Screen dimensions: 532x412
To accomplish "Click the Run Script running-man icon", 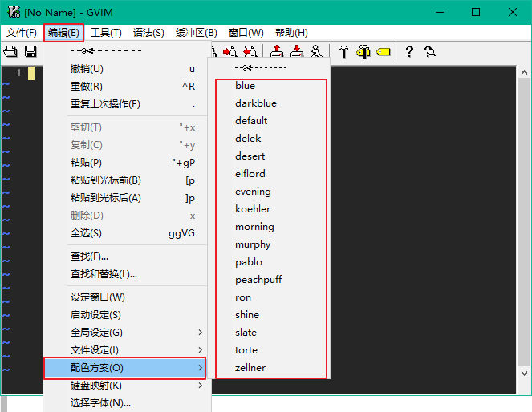I will pos(317,51).
